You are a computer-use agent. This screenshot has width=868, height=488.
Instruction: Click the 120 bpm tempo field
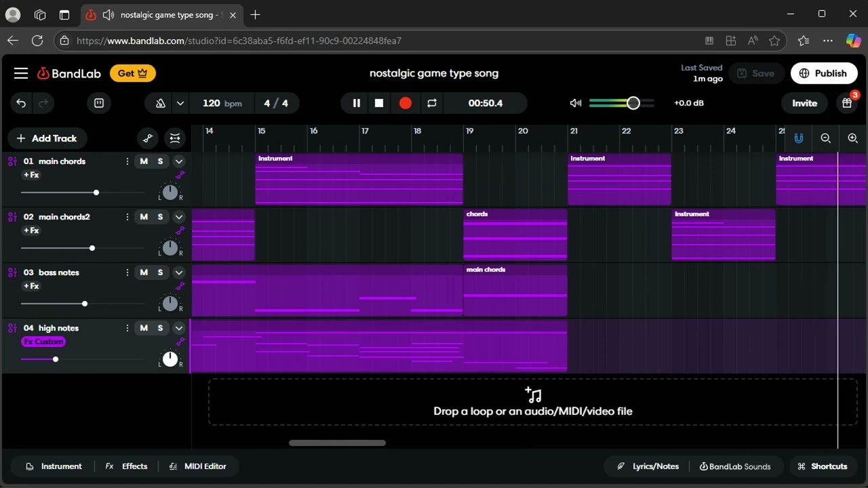(x=222, y=103)
